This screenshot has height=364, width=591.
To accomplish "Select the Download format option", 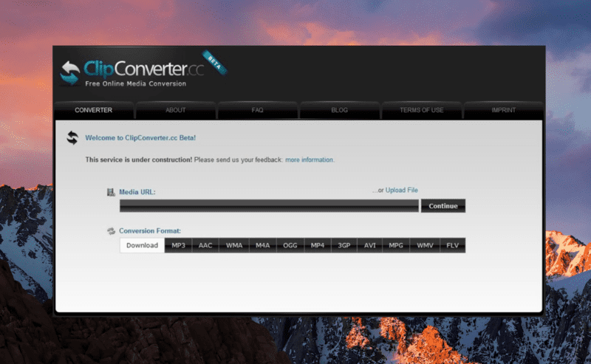I will (142, 245).
